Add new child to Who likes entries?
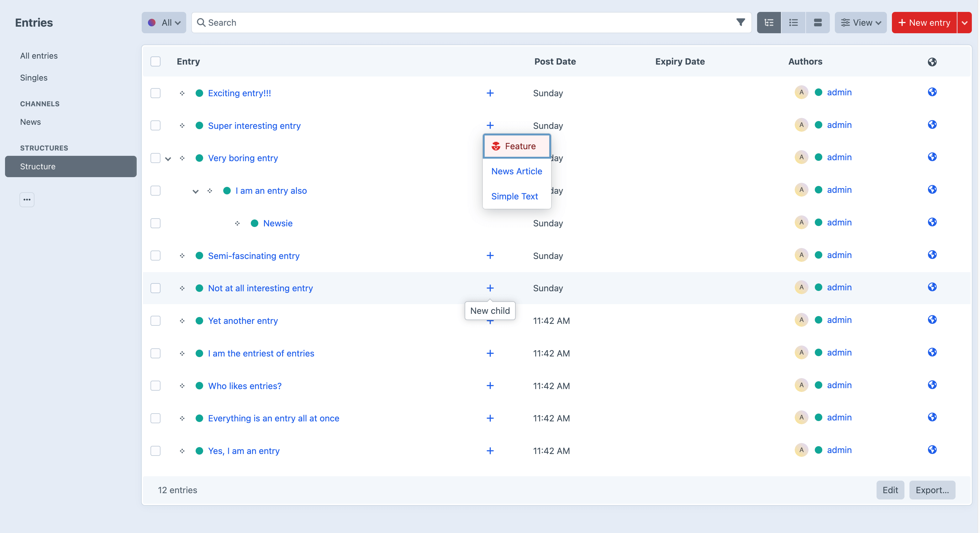 coord(490,386)
